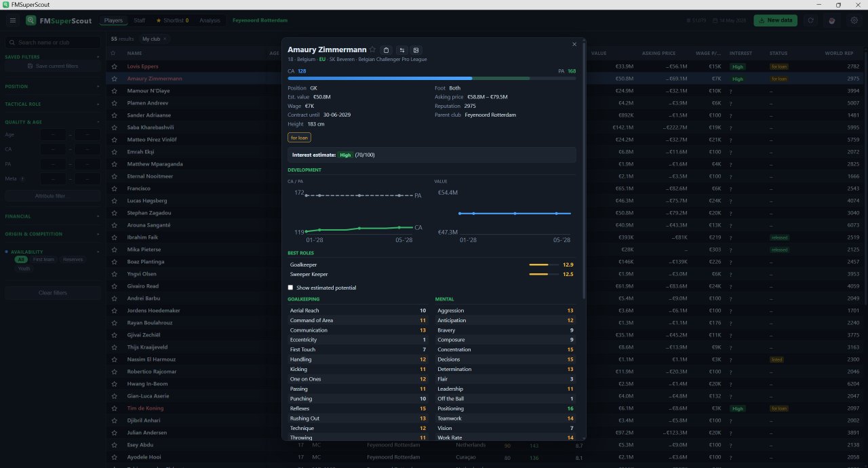Screen dimensions: 868x468
Task: Open the Attribute filter button
Action: [53, 196]
